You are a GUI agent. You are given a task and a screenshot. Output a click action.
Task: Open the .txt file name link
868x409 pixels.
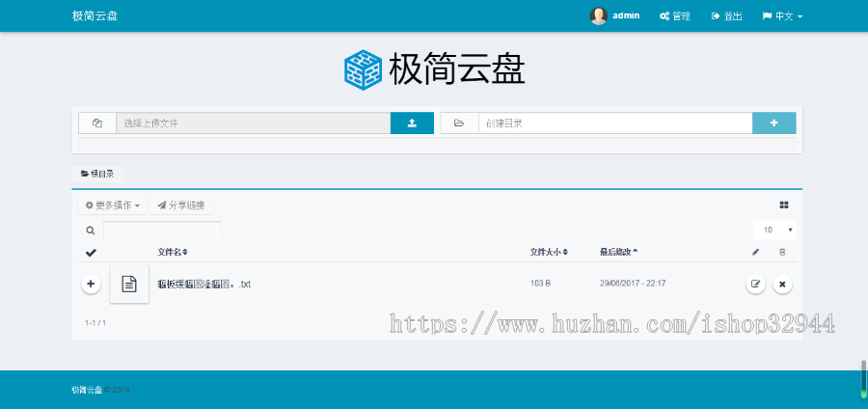[x=204, y=285]
